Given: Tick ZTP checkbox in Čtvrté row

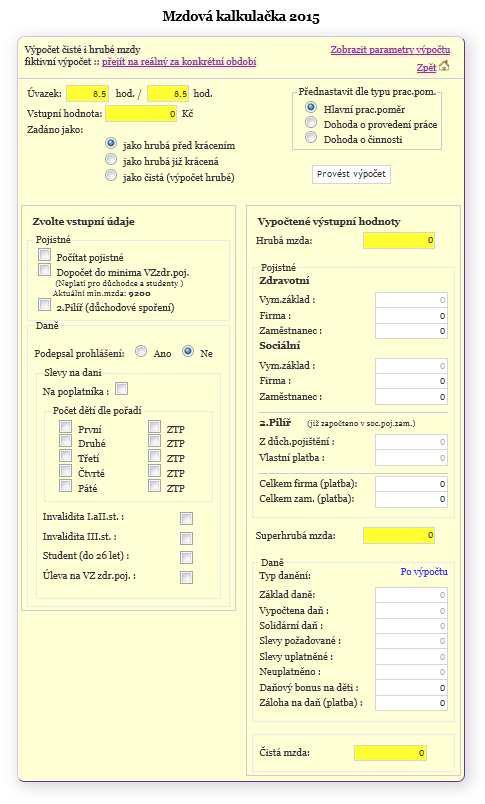Looking at the screenshot, I should pyautogui.click(x=154, y=471).
